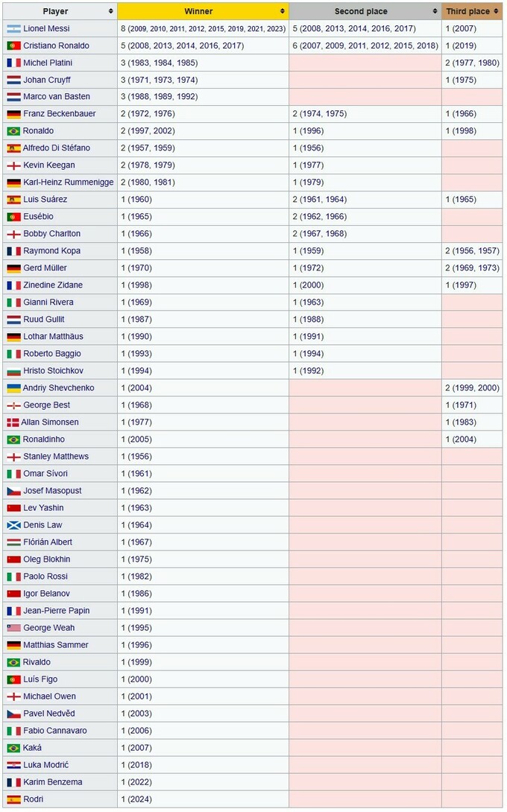Sort by Second place column arrows

pyautogui.click(x=435, y=11)
